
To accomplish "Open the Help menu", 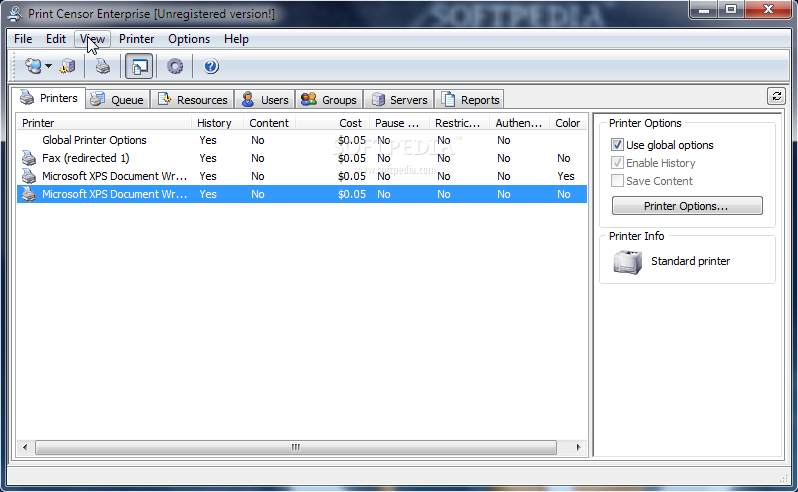I will pyautogui.click(x=236, y=39).
